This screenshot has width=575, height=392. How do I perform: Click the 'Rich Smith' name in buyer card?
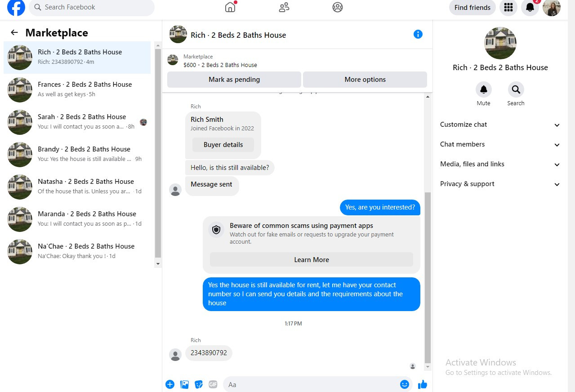coord(207,119)
